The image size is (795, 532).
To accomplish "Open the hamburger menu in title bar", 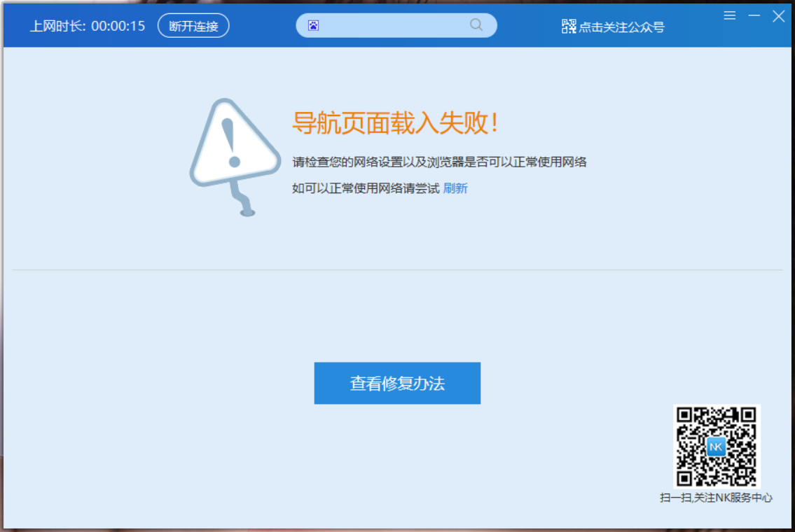I will 729,15.
